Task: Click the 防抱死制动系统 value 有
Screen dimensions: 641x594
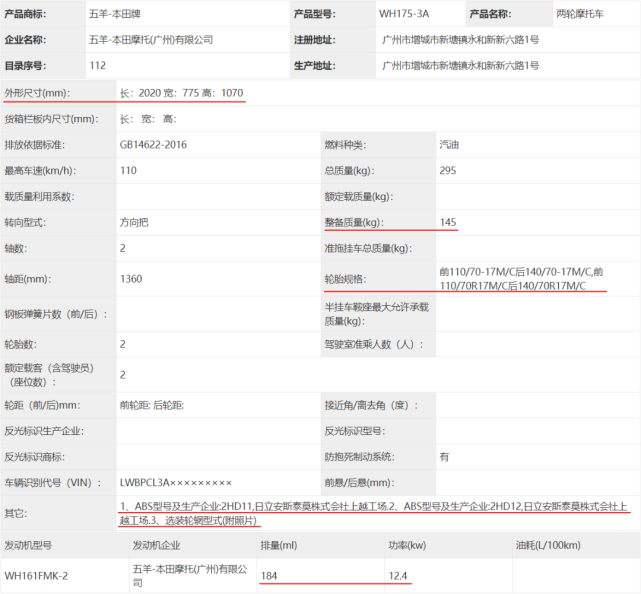Action: (x=444, y=457)
